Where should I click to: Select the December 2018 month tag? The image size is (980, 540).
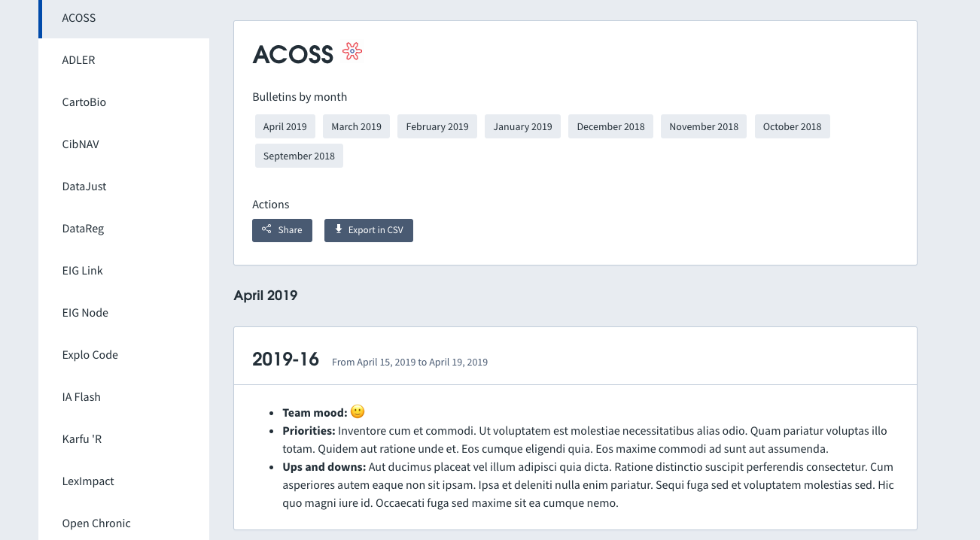(x=610, y=126)
